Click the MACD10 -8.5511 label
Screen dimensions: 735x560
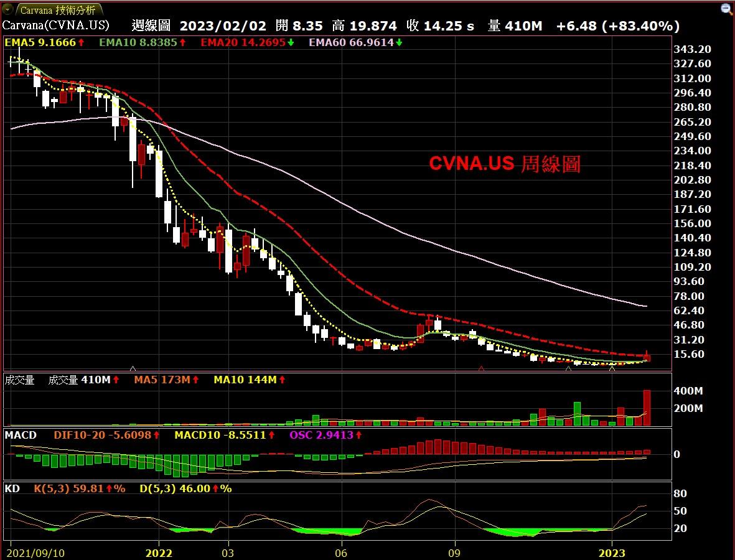click(x=220, y=436)
